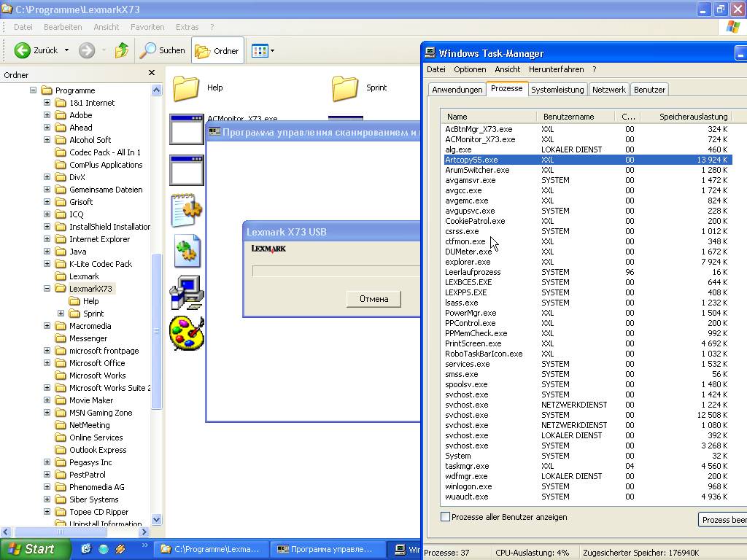Open the Help folder icon in file pane
The height and width of the screenshot is (560, 747).
[186, 88]
